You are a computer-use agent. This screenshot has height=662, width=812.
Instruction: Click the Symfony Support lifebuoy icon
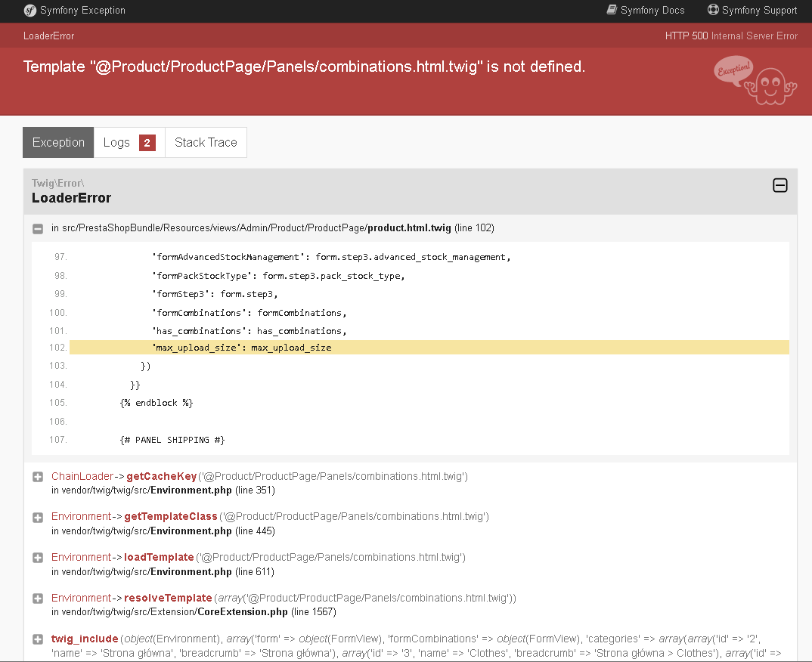(x=713, y=9)
